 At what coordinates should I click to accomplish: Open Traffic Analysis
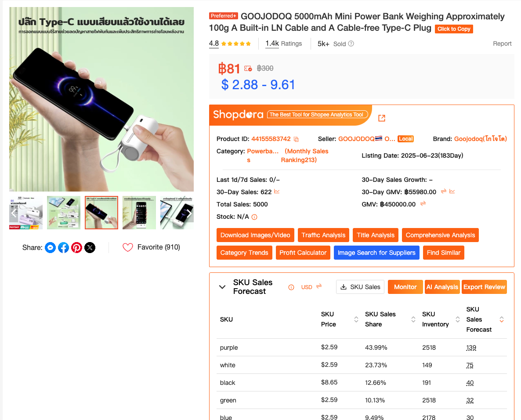coord(323,235)
